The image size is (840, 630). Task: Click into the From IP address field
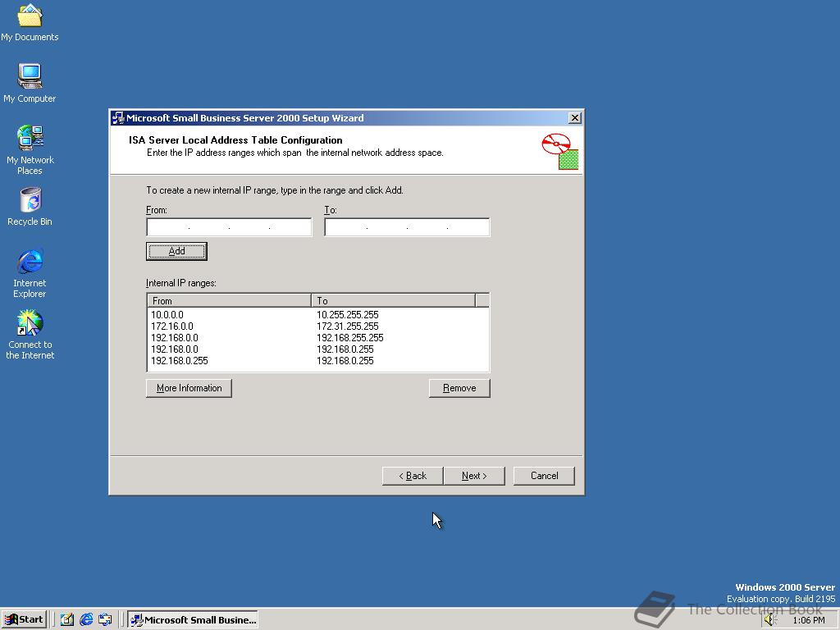(229, 227)
